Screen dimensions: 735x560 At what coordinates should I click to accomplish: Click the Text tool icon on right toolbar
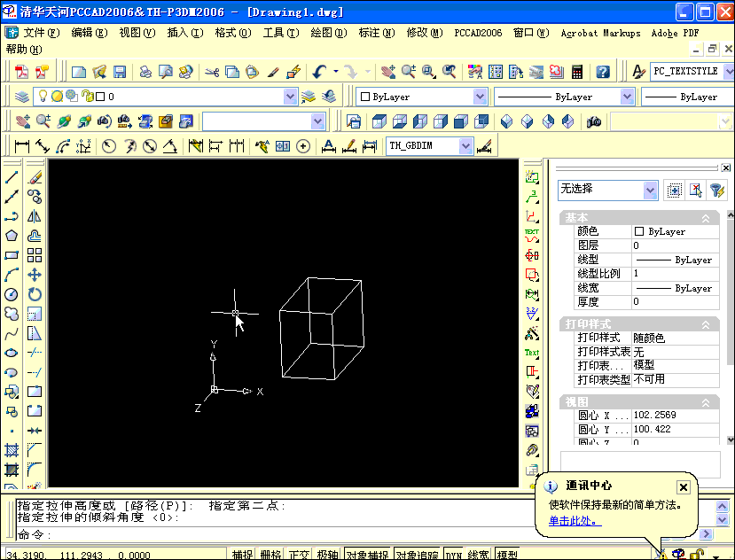(532, 353)
